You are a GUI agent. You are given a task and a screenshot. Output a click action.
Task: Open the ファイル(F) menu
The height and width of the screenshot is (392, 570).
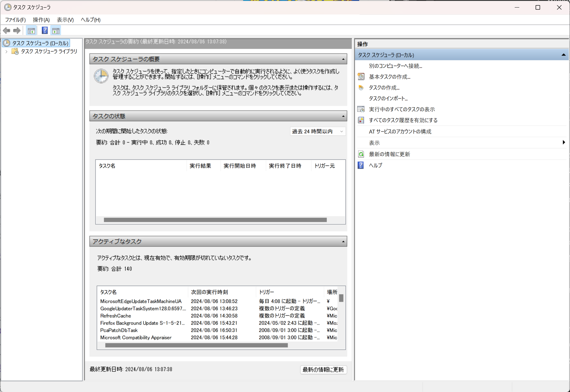pyautogui.click(x=15, y=20)
